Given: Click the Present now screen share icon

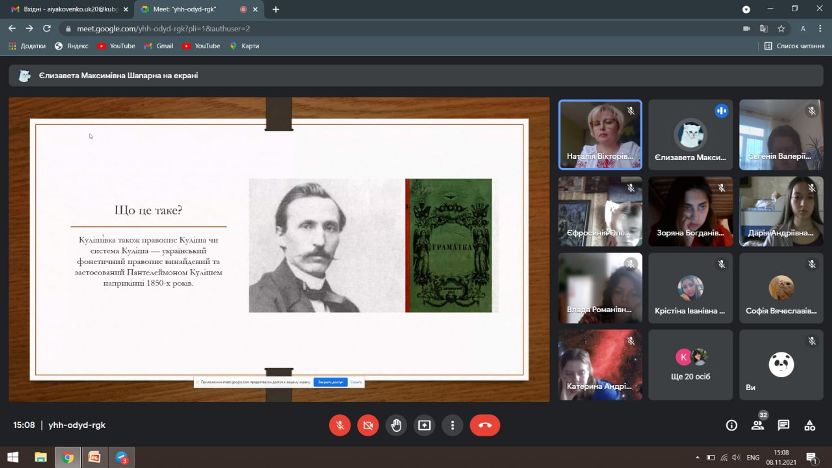Looking at the screenshot, I should (424, 425).
